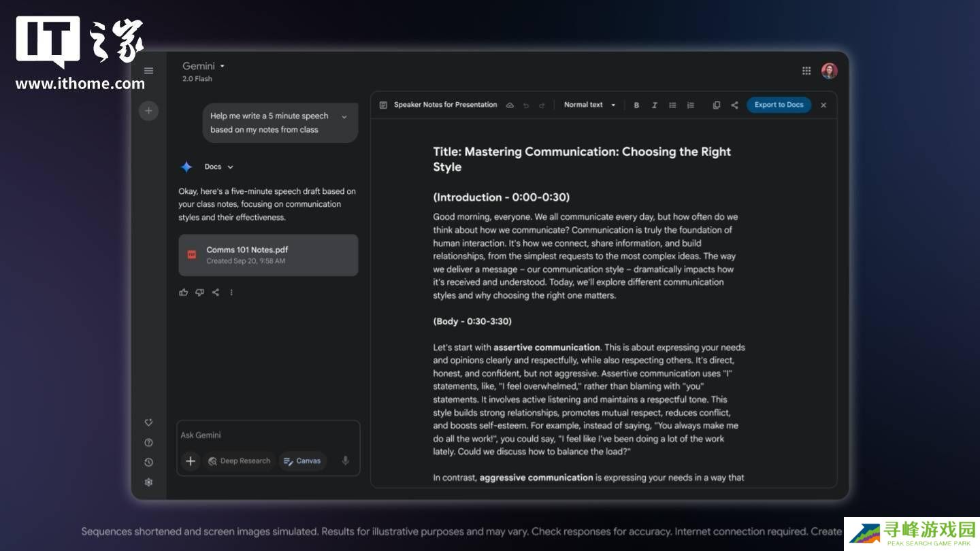Open the Help icon in sidebar
980x551 pixels.
(x=148, y=442)
